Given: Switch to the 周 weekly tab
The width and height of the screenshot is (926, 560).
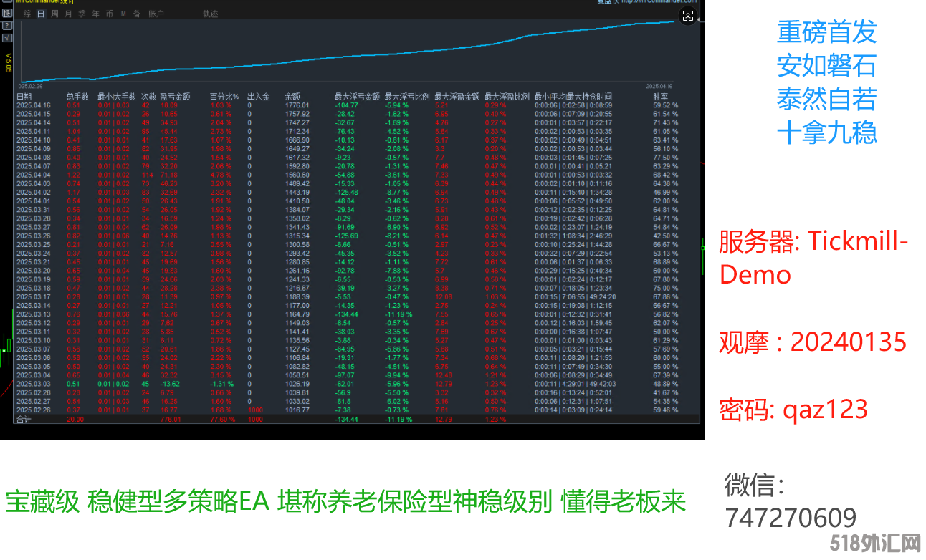Looking at the screenshot, I should point(54,14).
